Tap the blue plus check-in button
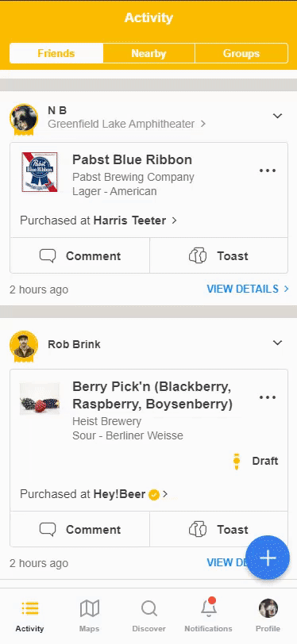The height and width of the screenshot is (644, 297). (268, 558)
